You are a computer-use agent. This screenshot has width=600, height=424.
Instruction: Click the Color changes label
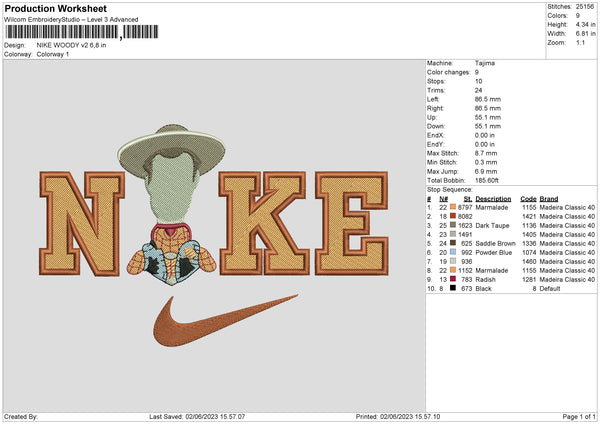(448, 72)
